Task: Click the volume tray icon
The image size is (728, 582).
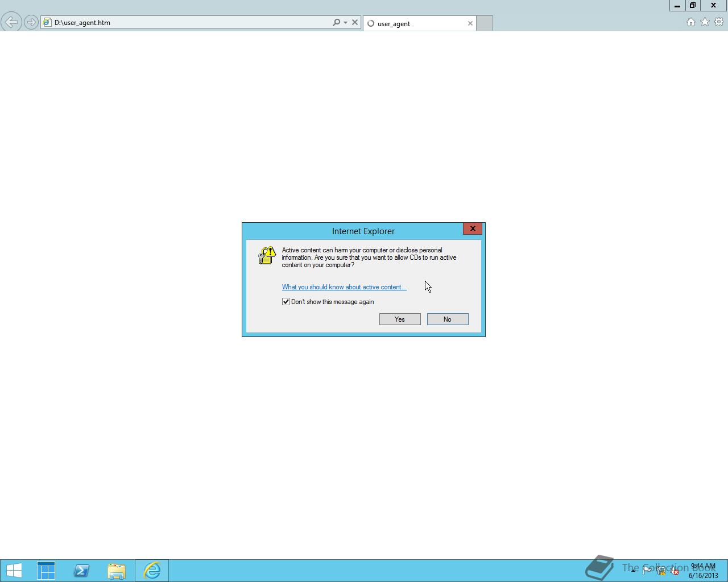Action: [675, 571]
